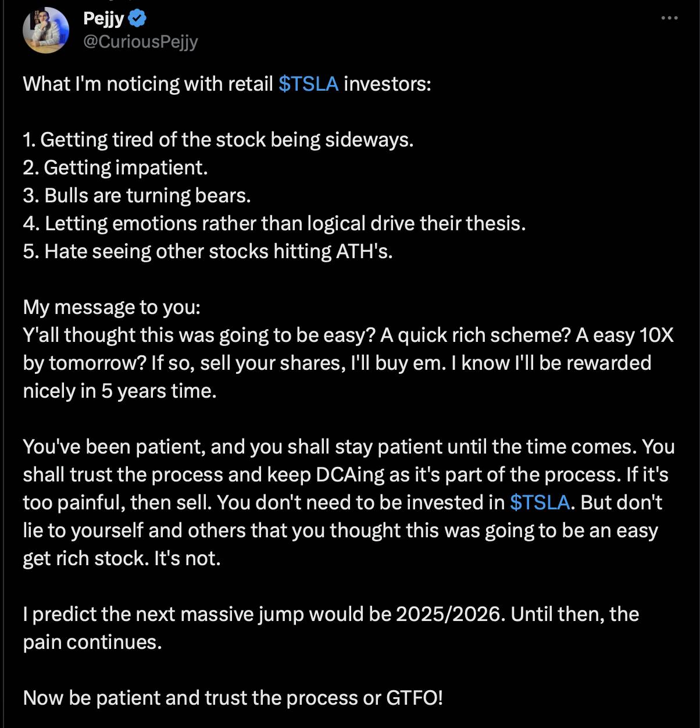The height and width of the screenshot is (728, 700).
Task: Click the closing line "Now be patient and trust the process or GTFO!"
Action: coord(233,698)
